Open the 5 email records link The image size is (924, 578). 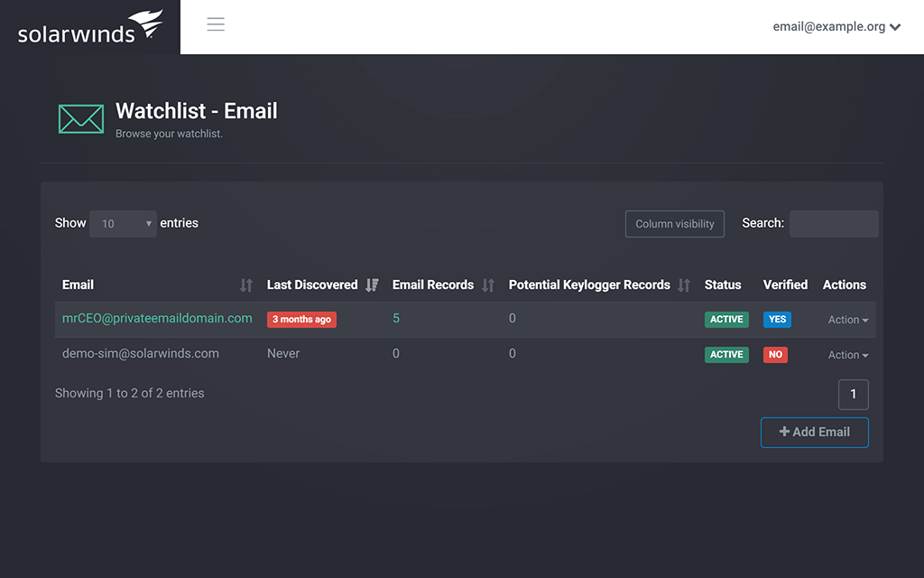pos(396,319)
